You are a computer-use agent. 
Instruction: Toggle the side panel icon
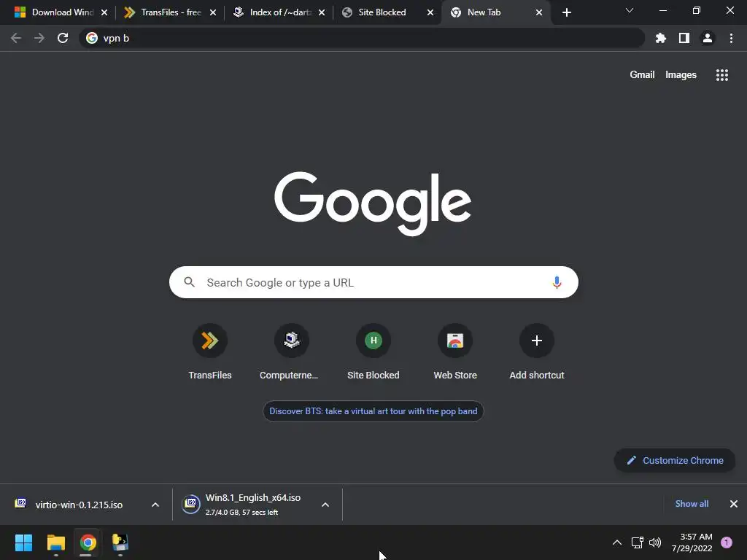pyautogui.click(x=684, y=38)
